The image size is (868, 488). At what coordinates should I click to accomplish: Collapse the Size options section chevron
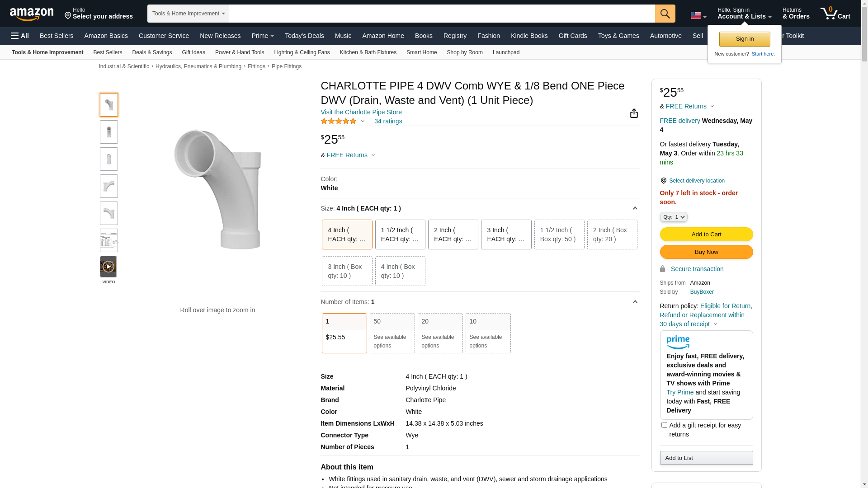tap(635, 209)
